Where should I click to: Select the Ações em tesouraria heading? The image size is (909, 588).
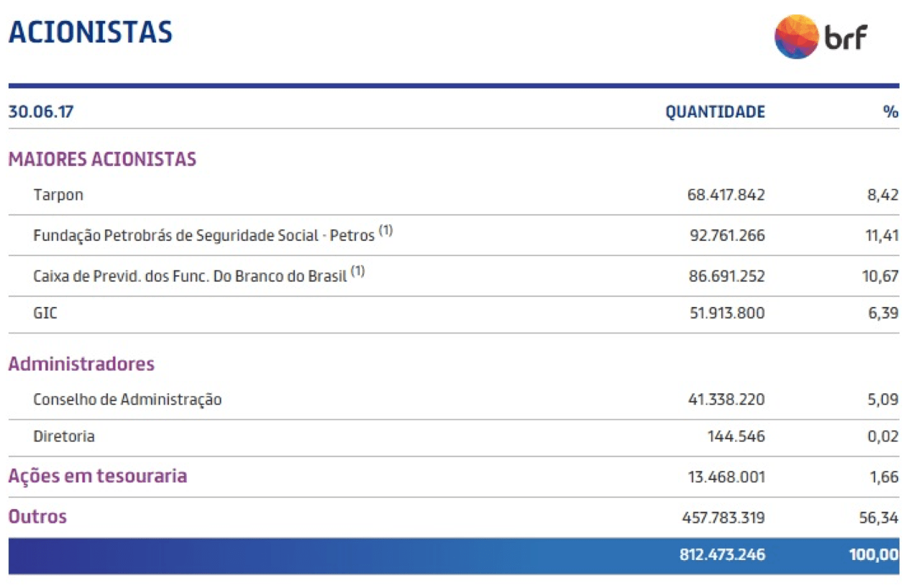click(x=98, y=476)
